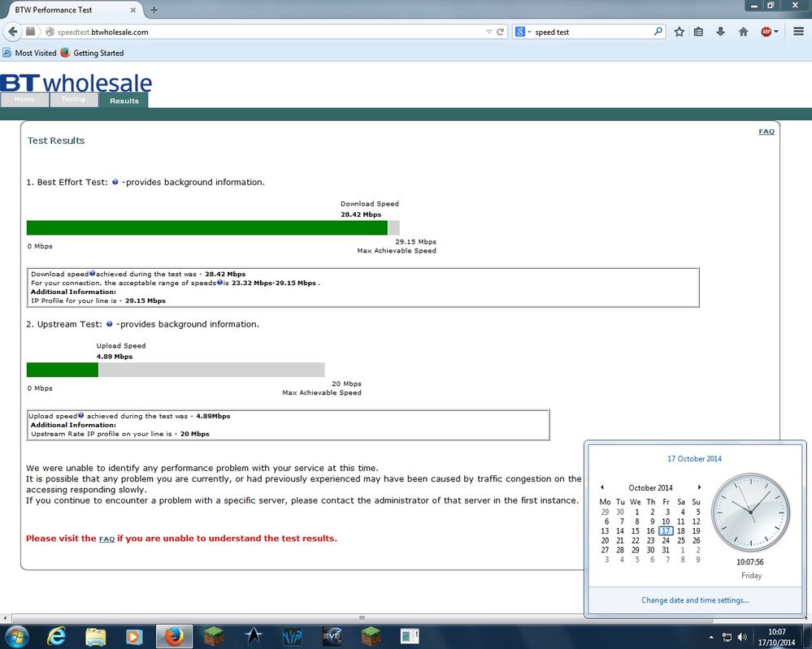Screen dimensions: 812x649
Task: Click the search magnifier icon
Action: point(658,32)
